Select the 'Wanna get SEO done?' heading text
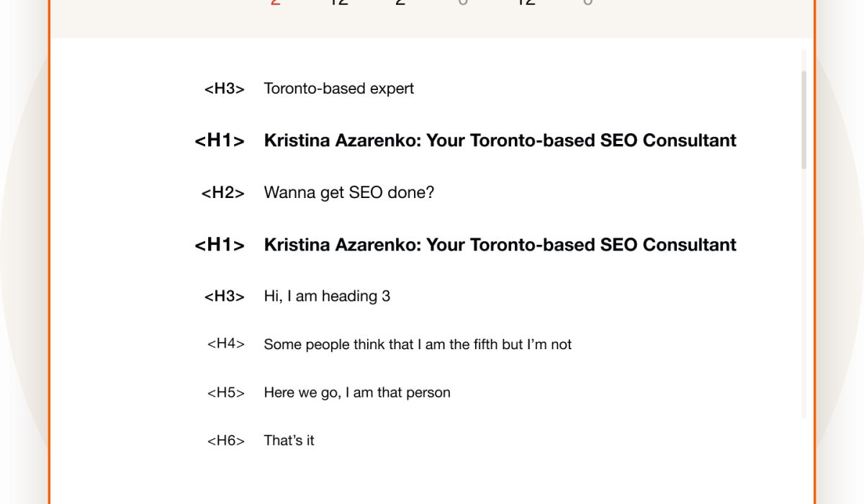Image resolution: width=864 pixels, height=504 pixels. coord(349,193)
